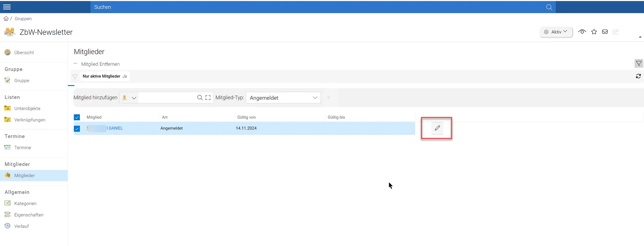Click the envelope mail icon

click(x=605, y=32)
